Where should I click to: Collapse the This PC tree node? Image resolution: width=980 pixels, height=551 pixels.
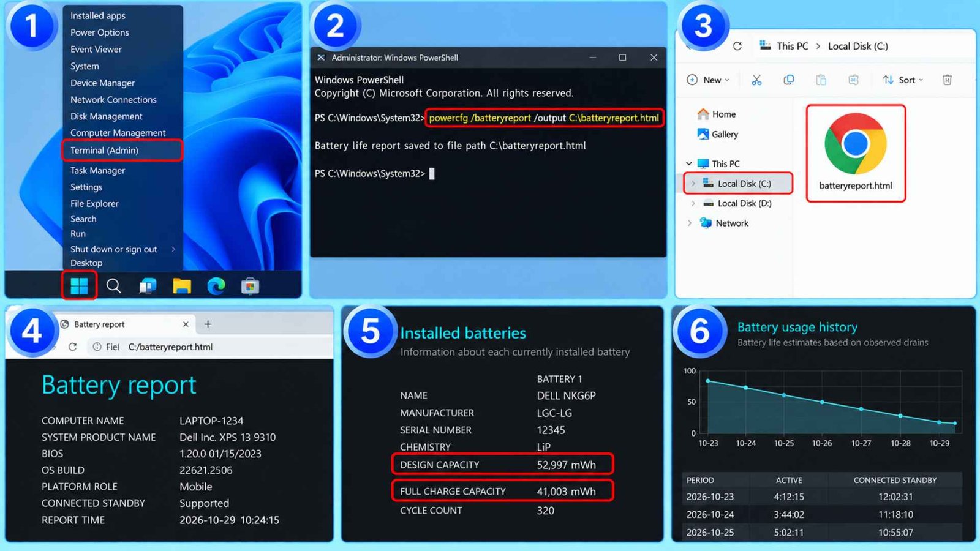pos(689,163)
